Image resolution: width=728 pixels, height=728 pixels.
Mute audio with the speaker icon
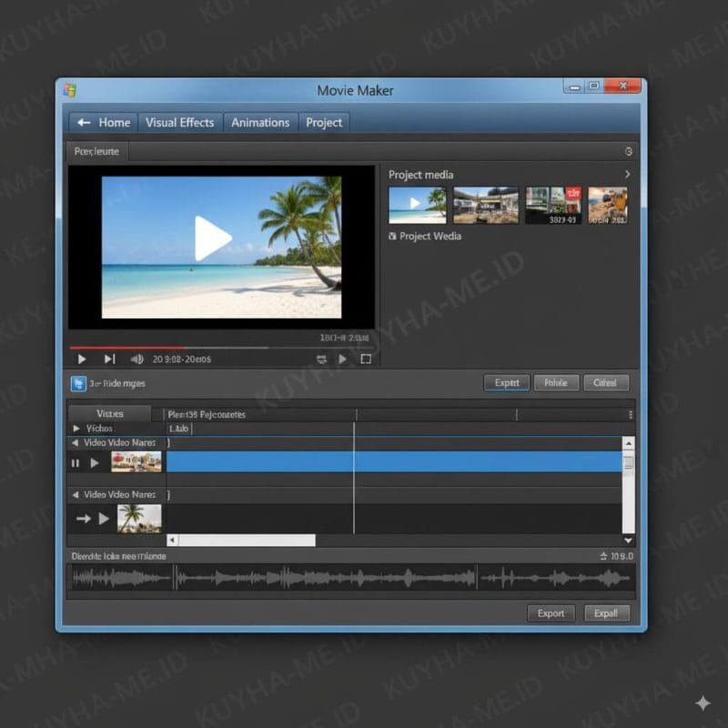coord(137,359)
